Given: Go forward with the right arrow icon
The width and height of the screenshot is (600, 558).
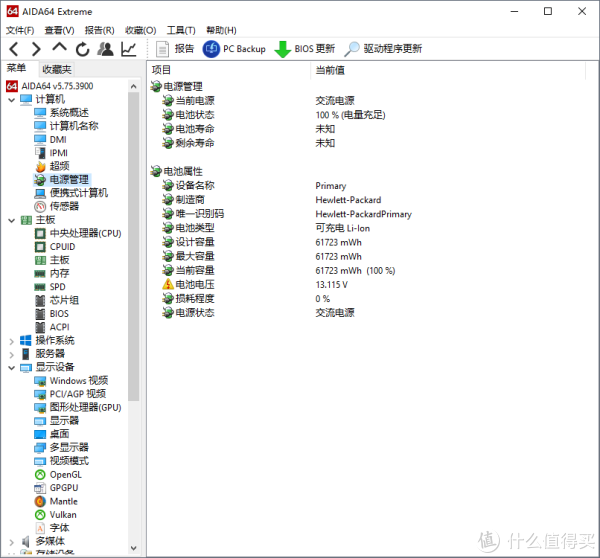Looking at the screenshot, I should 36,49.
